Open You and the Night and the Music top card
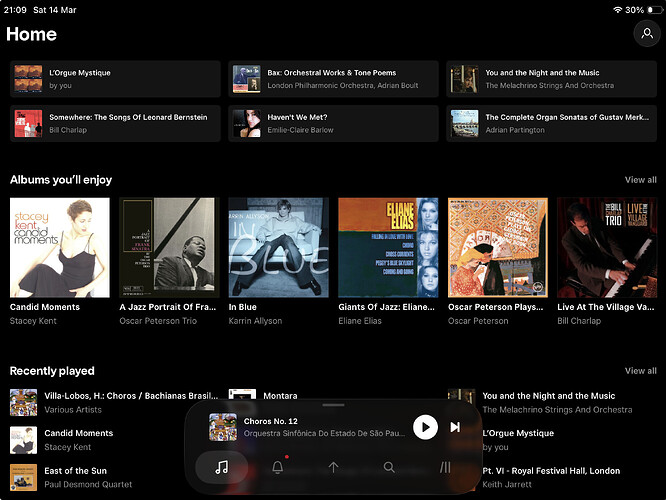The height and width of the screenshot is (500, 666). coord(551,79)
